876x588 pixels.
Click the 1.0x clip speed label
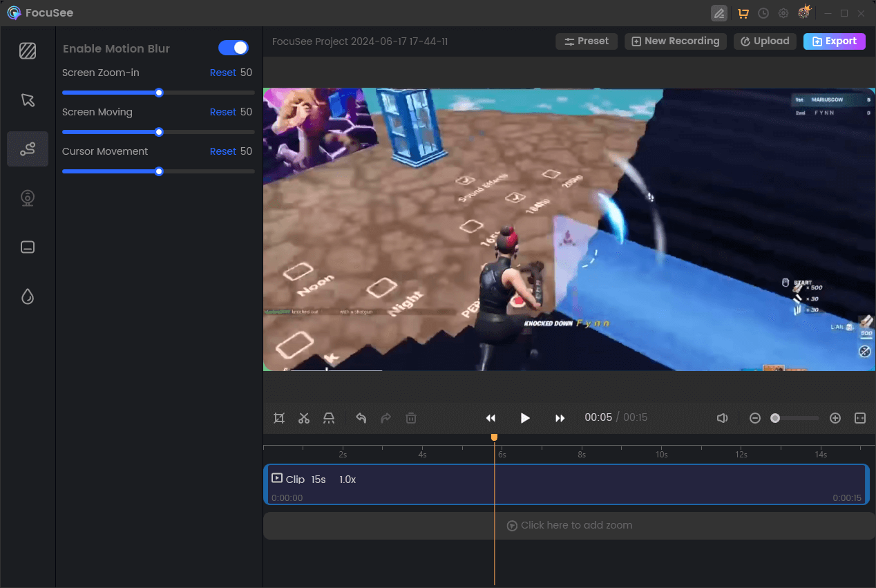point(347,480)
